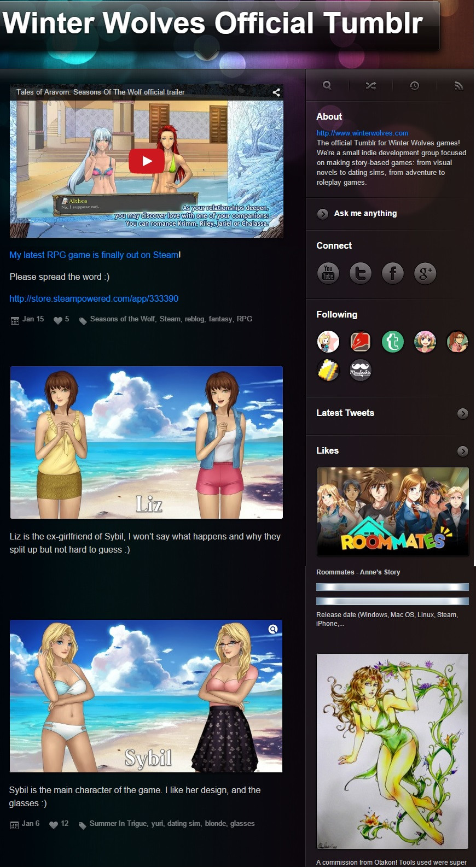The height and width of the screenshot is (868, 476).
Task: Open the Google Plus connect icon
Action: point(425,273)
